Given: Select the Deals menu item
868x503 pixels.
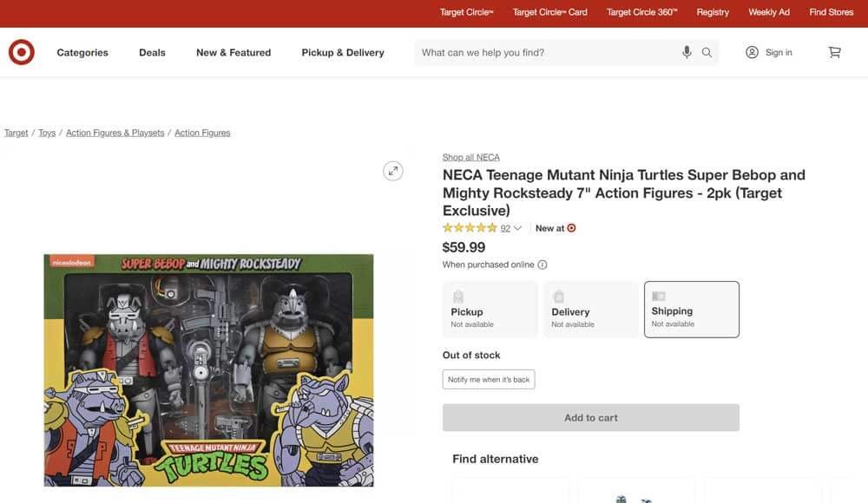Looking at the screenshot, I should (x=152, y=51).
